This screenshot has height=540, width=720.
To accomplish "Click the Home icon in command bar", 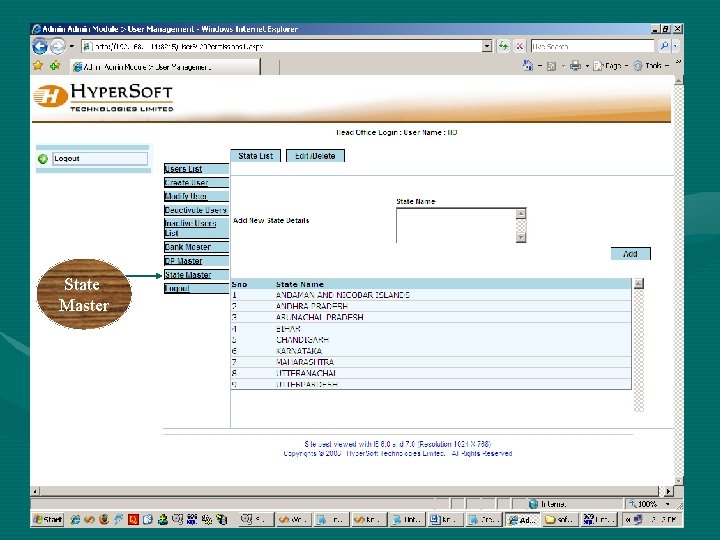I will pyautogui.click(x=528, y=66).
